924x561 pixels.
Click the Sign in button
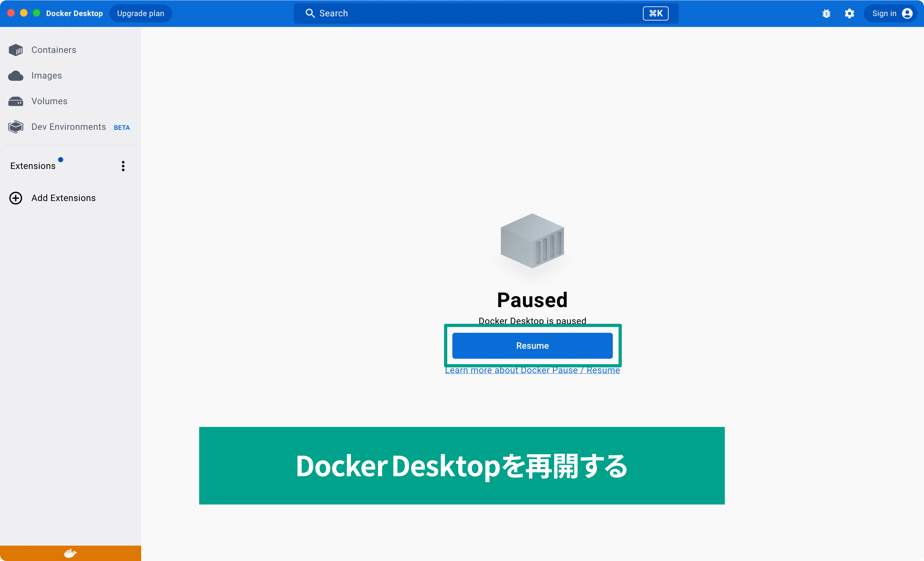891,13
